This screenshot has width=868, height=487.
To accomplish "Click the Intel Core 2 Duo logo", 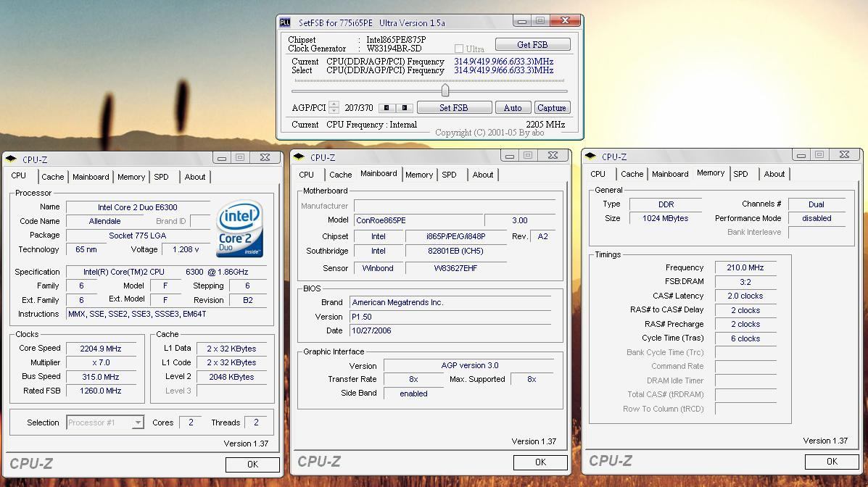I will tap(240, 228).
